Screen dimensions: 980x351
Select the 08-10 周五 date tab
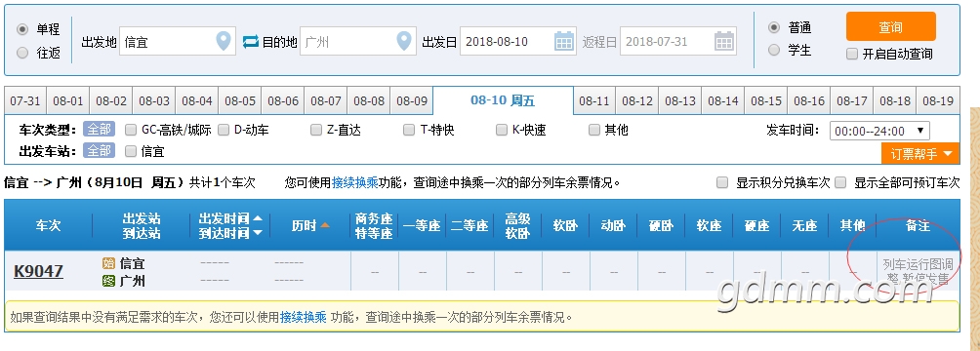point(503,100)
